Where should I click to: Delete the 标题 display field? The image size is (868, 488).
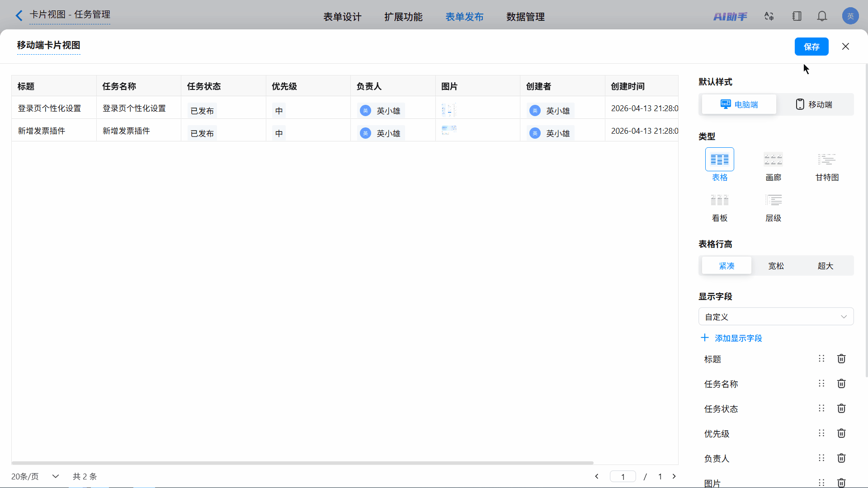coord(841,359)
